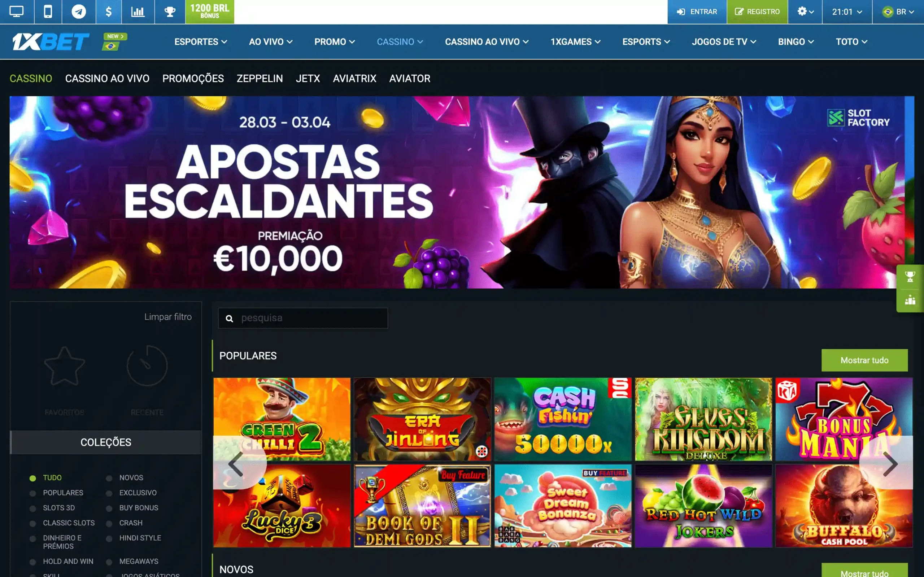Open the bar chart statistics icon
This screenshot has height=577, width=924.
[x=138, y=12]
